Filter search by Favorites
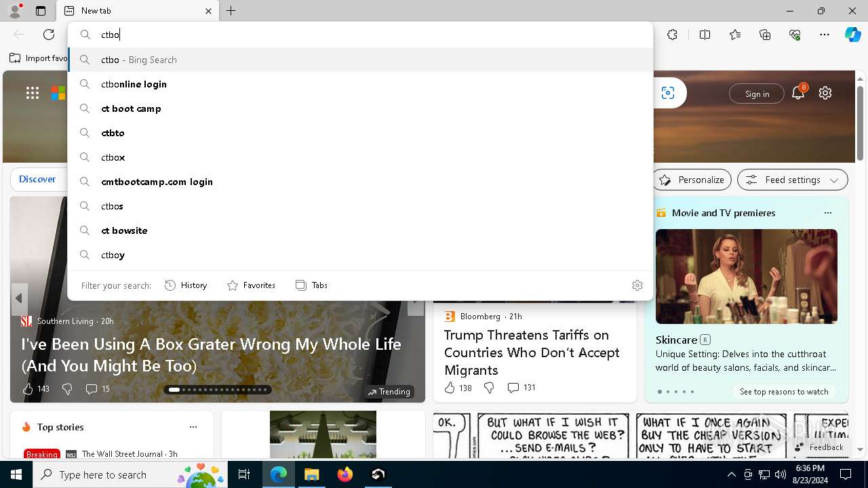 tap(251, 285)
